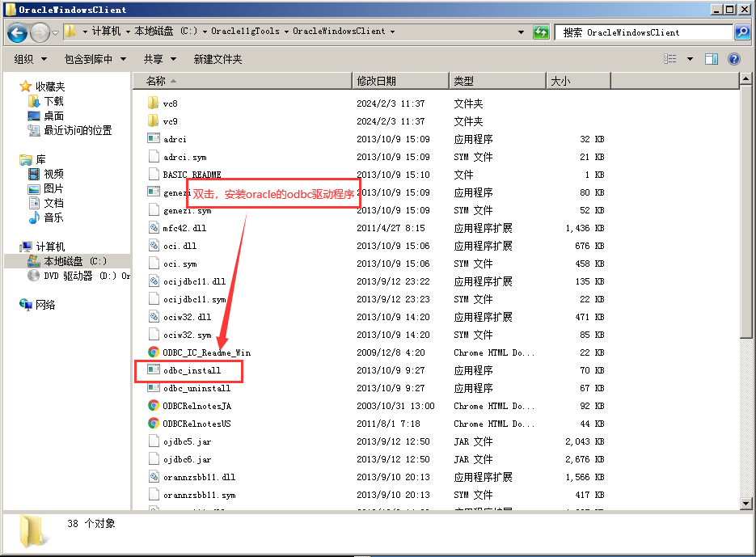Image resolution: width=756 pixels, height=557 pixels.
Task: Click the preview pane icon on toolbar
Action: coord(712,58)
